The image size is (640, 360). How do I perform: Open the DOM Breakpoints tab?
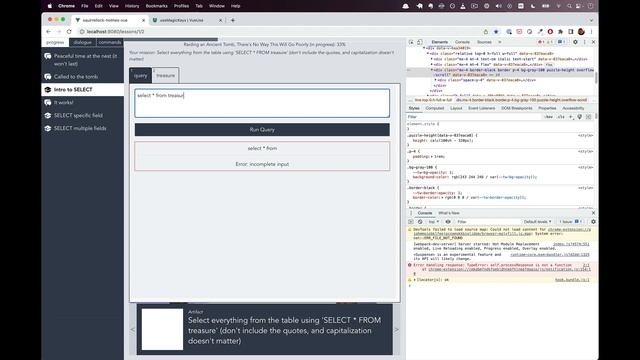[517, 108]
